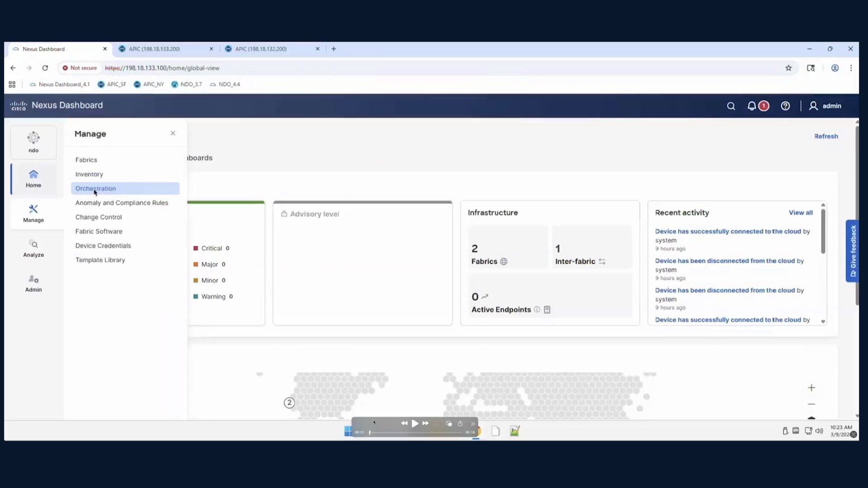The image size is (868, 488).
Task: Click the video progress slider
Action: click(x=416, y=432)
